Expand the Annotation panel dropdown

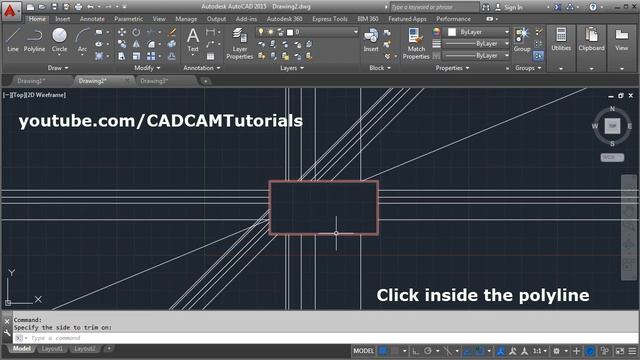[x=202, y=68]
